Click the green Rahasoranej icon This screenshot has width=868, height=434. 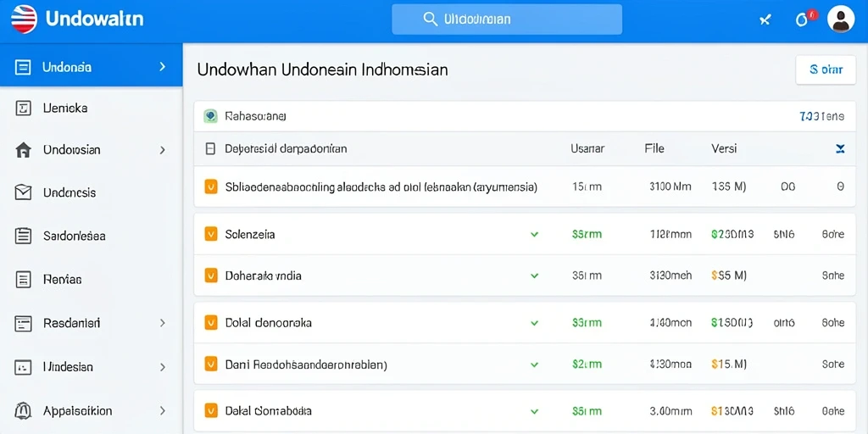coord(210,116)
